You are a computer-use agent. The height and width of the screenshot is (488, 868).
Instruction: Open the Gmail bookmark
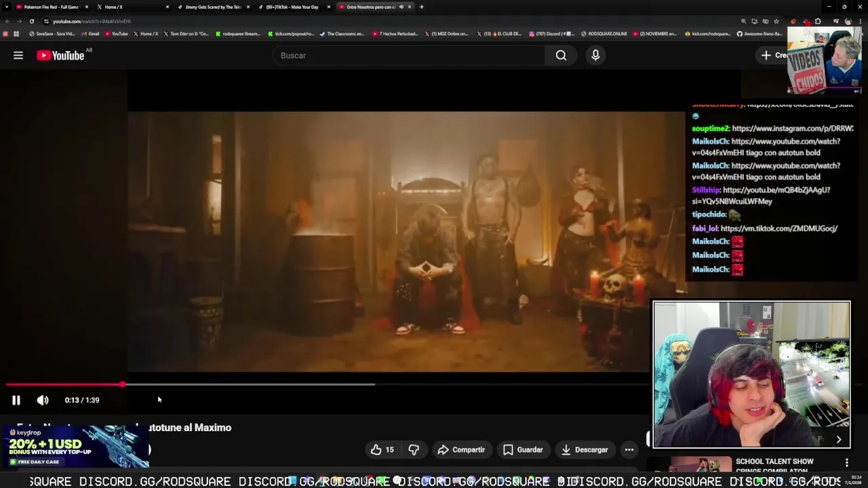coord(90,34)
